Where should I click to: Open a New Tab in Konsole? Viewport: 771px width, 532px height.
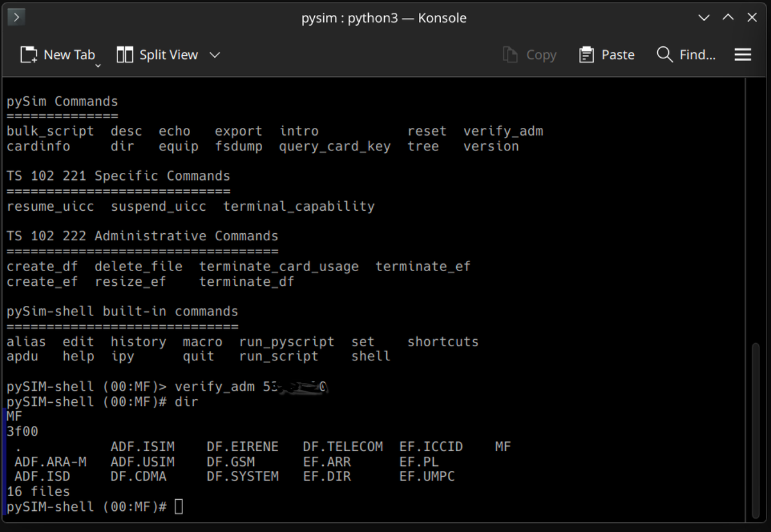click(57, 55)
